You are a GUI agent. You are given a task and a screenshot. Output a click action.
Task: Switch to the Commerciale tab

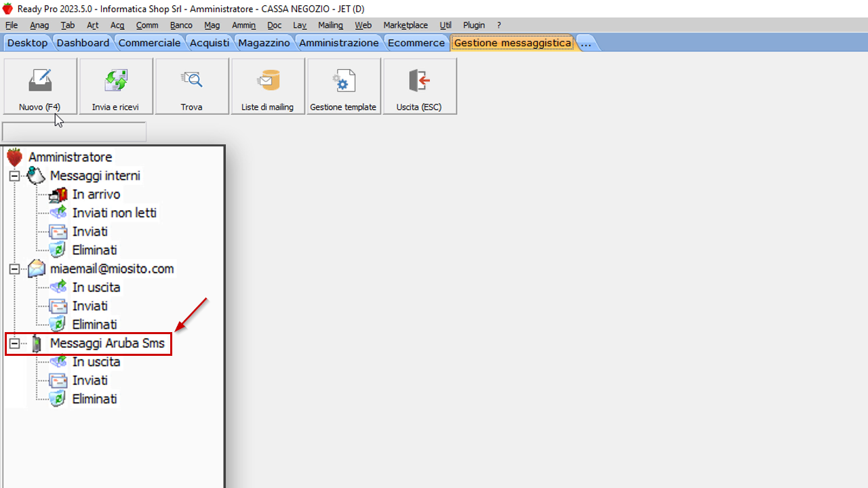[150, 43]
